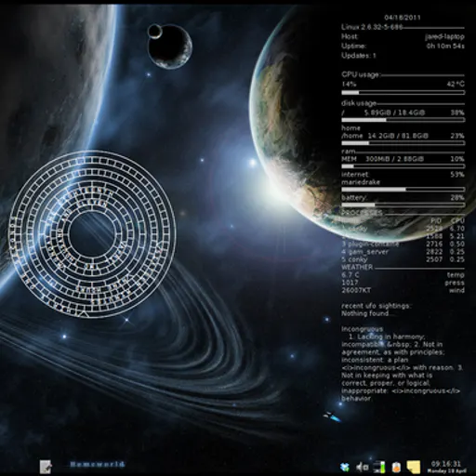The width and height of the screenshot is (476, 476).
Task: Click the MEM ram usage bar
Action: (403, 166)
